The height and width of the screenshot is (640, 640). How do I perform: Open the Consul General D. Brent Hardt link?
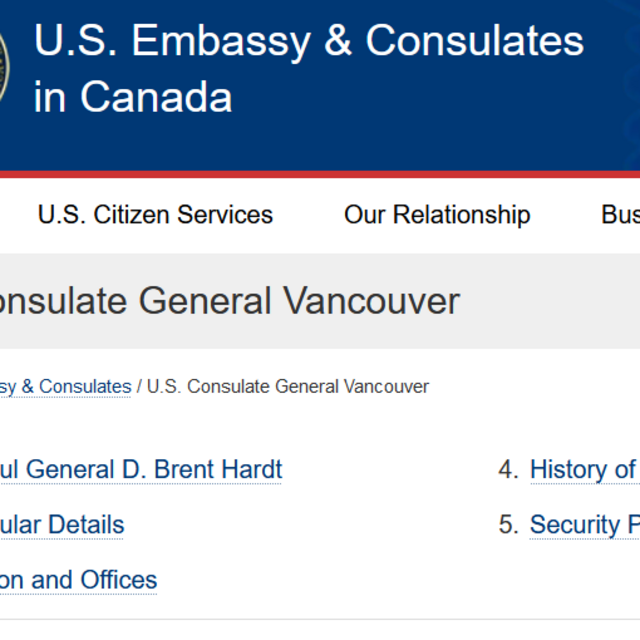pos(141,469)
